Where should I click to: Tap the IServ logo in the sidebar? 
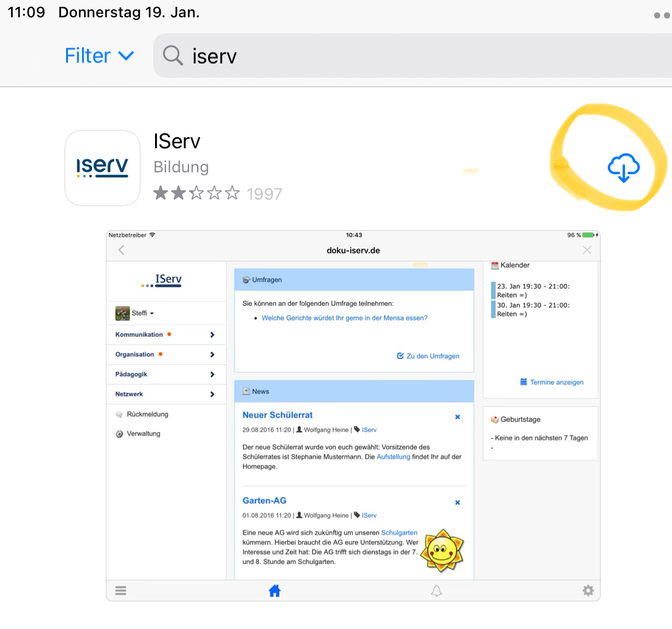[x=162, y=281]
